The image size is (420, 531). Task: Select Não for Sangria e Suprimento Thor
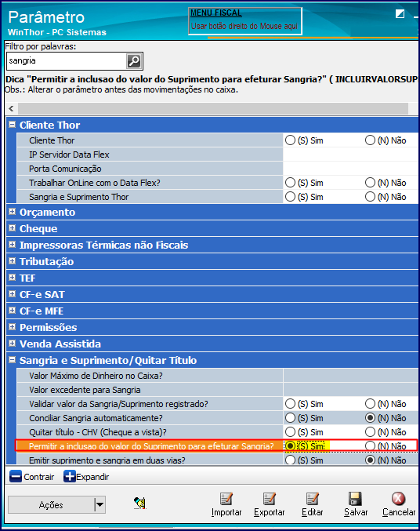pyautogui.click(x=370, y=197)
